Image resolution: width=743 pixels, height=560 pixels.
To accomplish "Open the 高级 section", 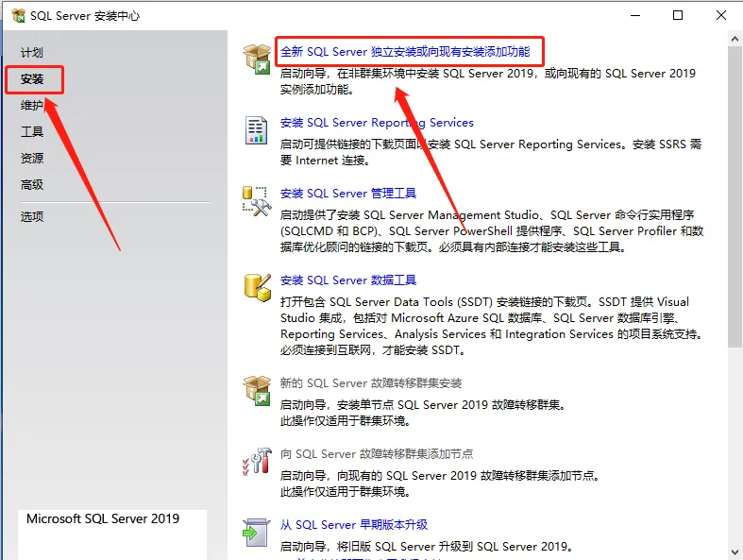I will pos(32,184).
